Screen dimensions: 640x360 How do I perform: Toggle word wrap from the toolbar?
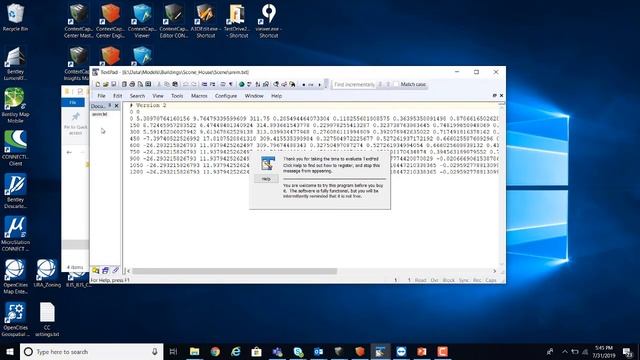[222, 84]
